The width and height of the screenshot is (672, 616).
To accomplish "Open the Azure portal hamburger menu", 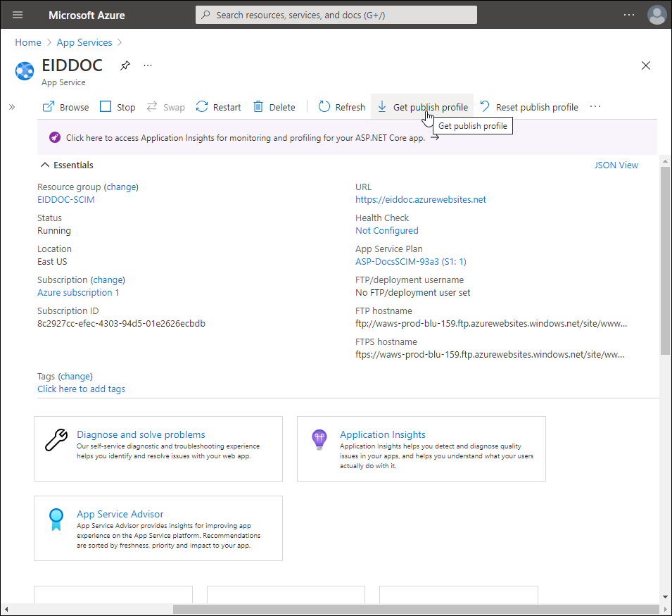I will (x=18, y=15).
